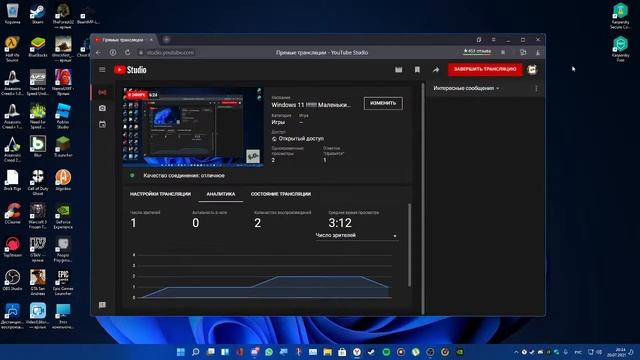Image resolution: width=640 pixels, height=360 pixels.
Task: Open Microsoft Store in taskbar
Action: coord(342,352)
